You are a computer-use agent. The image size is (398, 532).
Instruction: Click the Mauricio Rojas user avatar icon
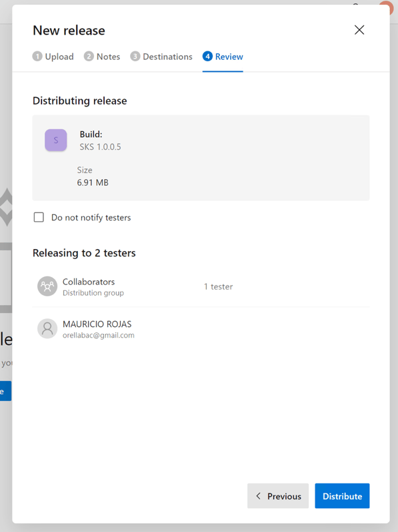[47, 328]
